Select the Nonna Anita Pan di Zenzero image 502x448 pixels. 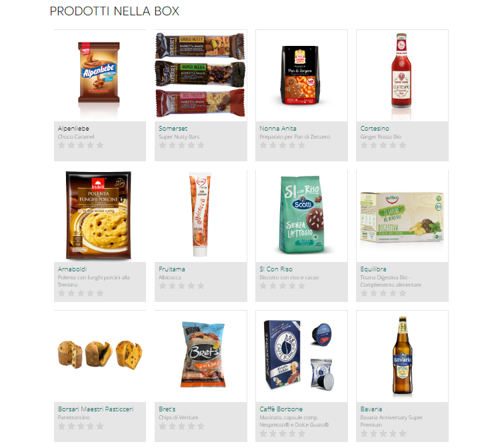(301, 75)
